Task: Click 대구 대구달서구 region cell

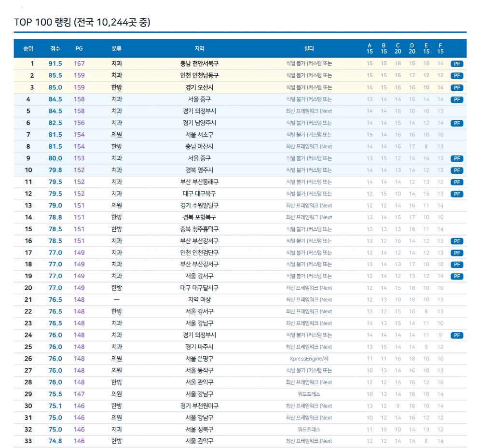Action: pos(199,288)
